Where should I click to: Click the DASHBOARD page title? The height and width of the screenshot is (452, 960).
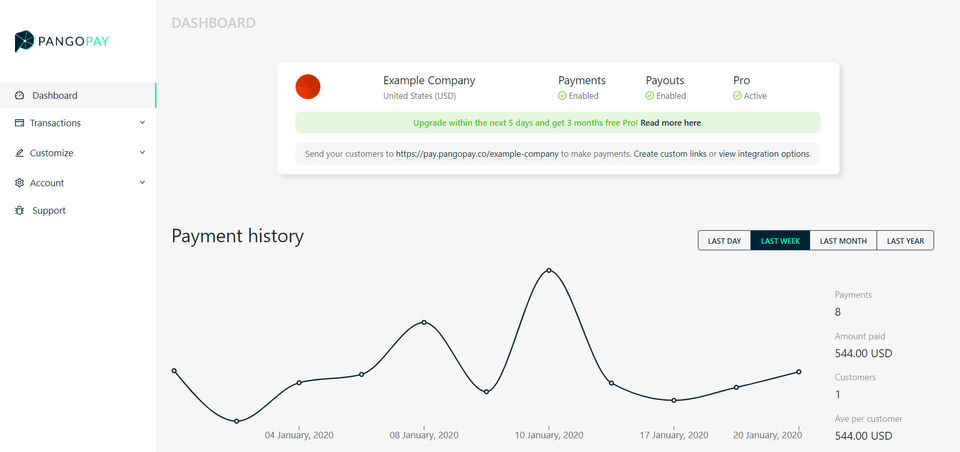point(213,23)
